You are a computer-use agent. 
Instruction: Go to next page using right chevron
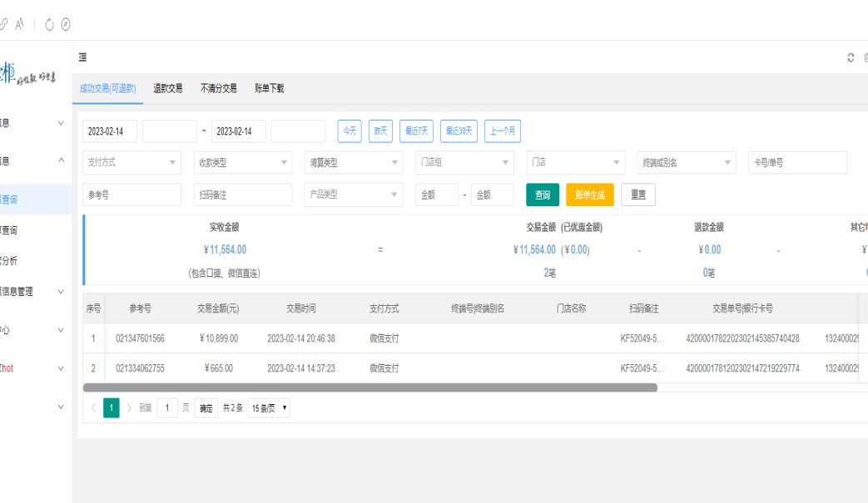[x=129, y=408]
